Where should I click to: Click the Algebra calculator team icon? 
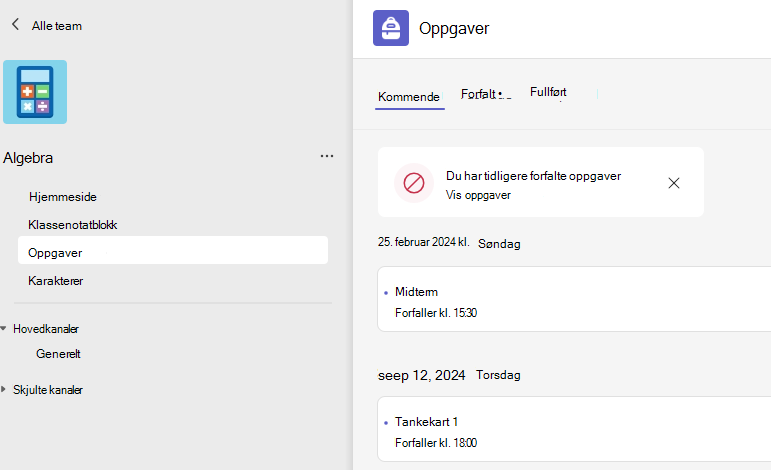pyautogui.click(x=35, y=92)
